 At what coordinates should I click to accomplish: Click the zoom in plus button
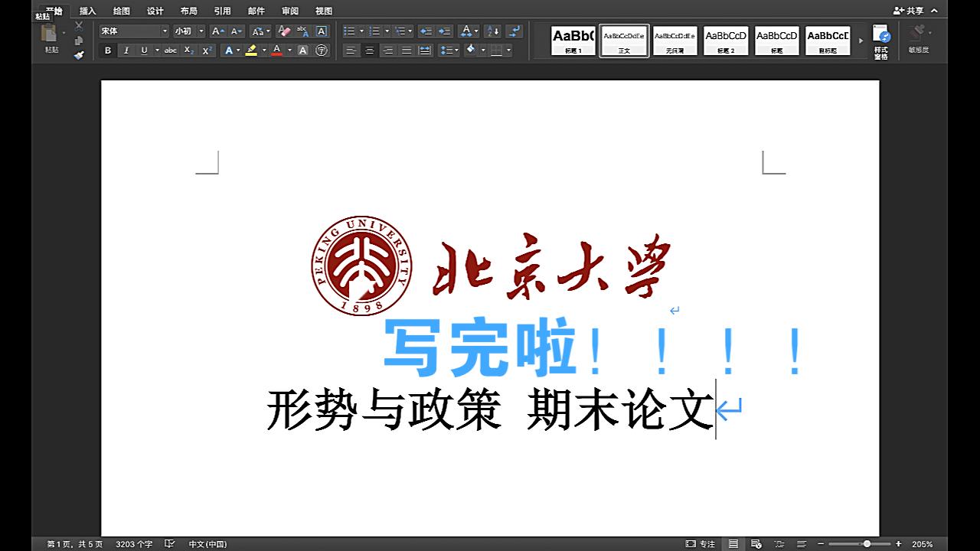[x=898, y=544]
